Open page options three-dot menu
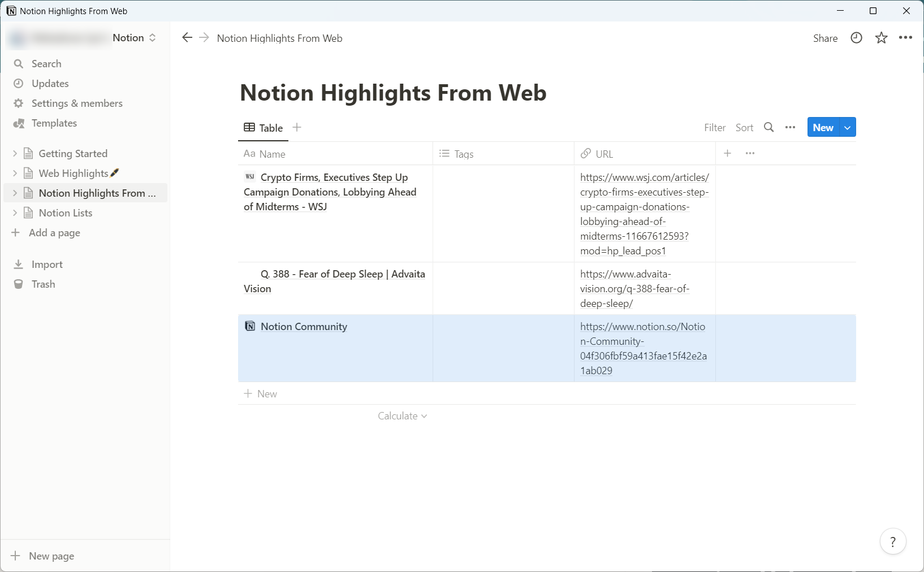Viewport: 924px width, 572px height. point(906,38)
